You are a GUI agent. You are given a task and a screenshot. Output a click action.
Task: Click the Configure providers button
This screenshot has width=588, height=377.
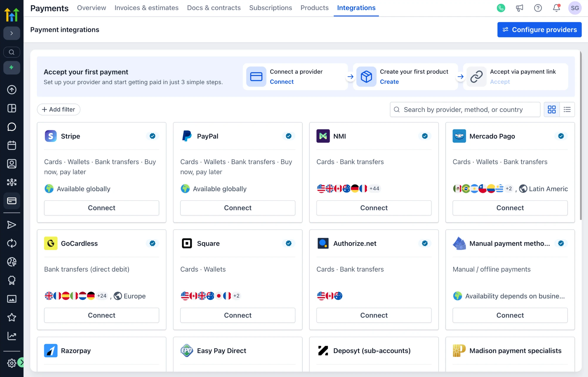coord(539,30)
